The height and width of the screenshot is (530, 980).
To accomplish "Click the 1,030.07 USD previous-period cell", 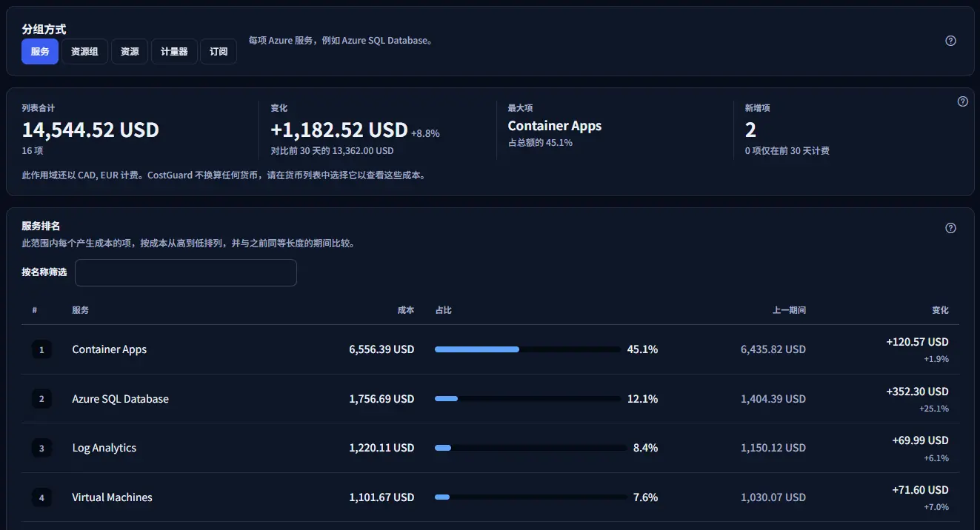I will [773, 497].
